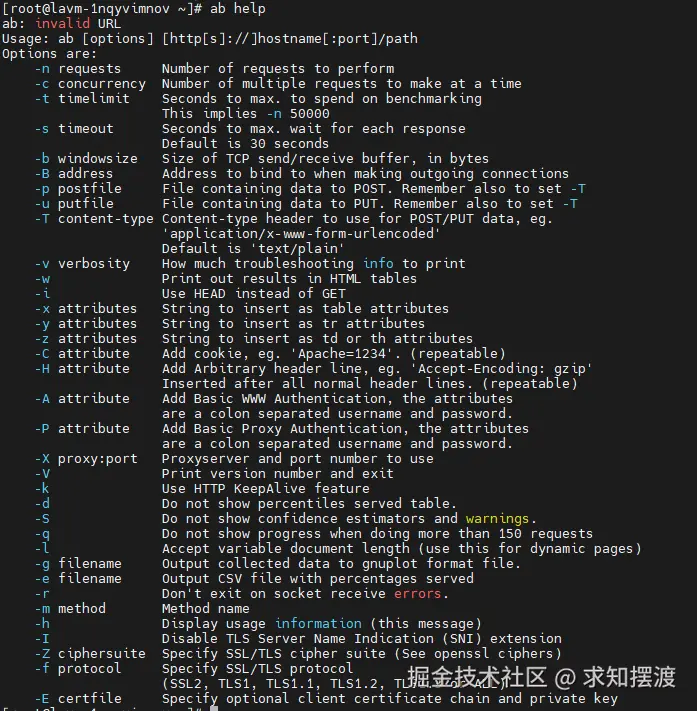Click the red 'errors' word

click(417, 593)
